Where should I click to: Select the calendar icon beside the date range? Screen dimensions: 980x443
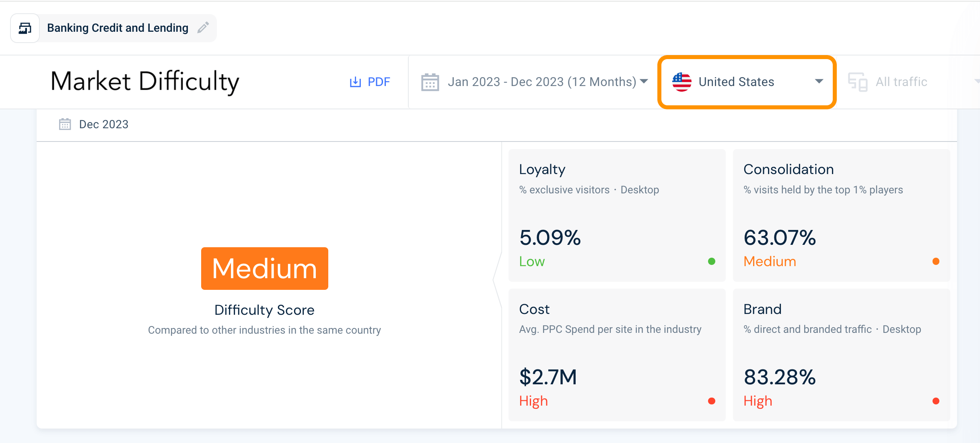point(430,82)
